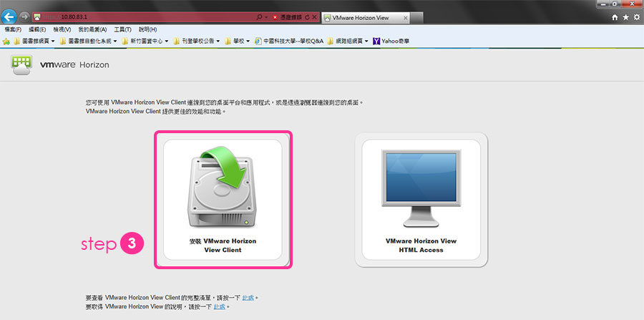Viewport: 644px width, 320px height.
Task: Select the VMware Horizon View tab
Action: [x=366, y=18]
